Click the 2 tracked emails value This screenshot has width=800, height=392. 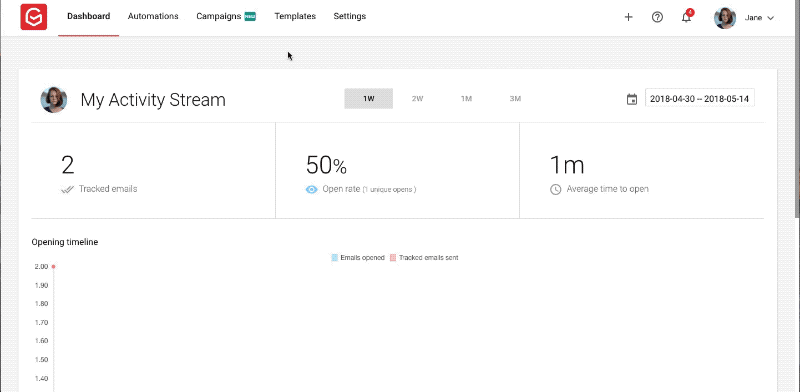pos(67,165)
